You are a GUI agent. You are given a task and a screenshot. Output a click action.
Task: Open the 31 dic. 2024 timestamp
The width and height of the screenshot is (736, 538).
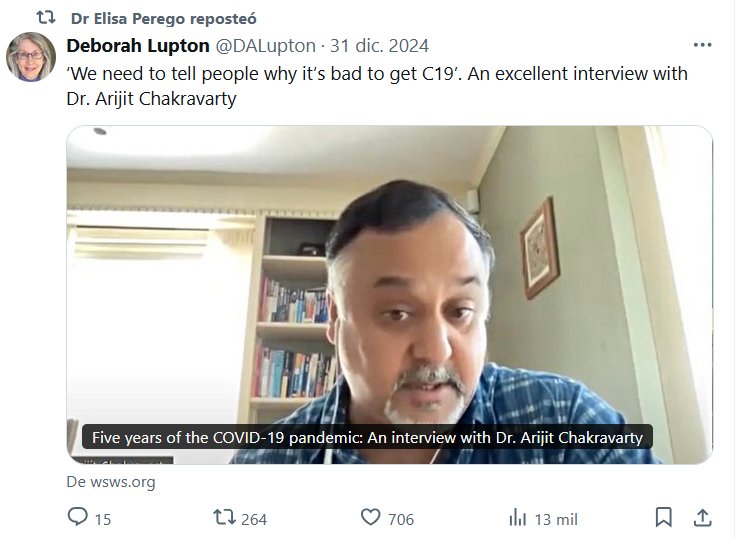(x=379, y=46)
